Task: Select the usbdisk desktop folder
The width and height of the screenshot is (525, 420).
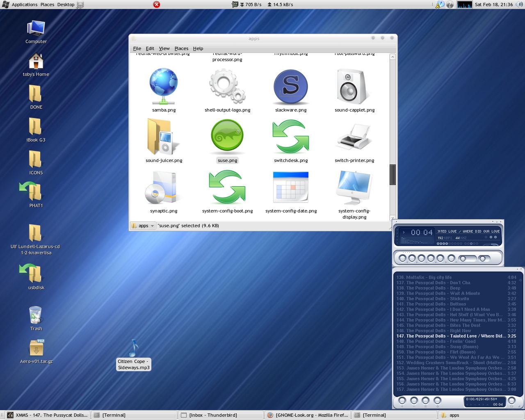Action: pyautogui.click(x=32, y=274)
